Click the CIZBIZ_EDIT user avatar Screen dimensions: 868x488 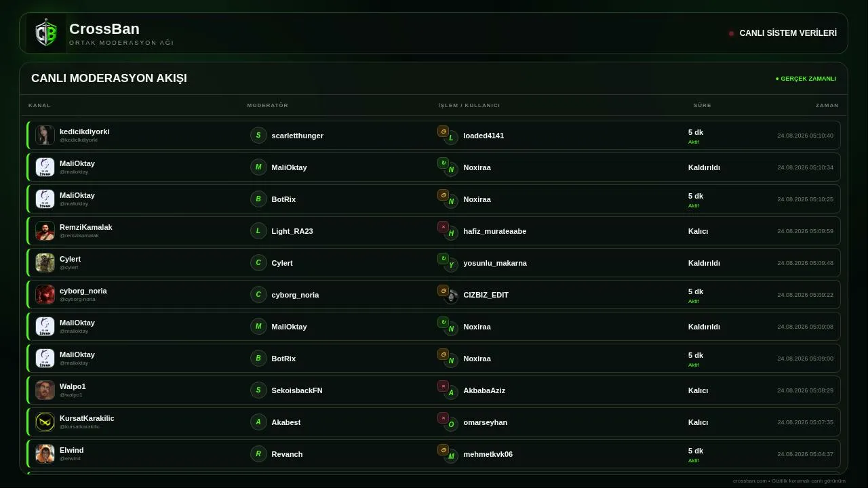tap(451, 297)
